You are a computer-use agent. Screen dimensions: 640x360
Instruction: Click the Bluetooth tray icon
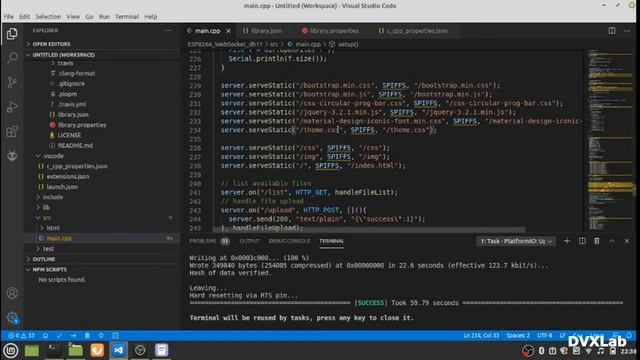point(541,351)
